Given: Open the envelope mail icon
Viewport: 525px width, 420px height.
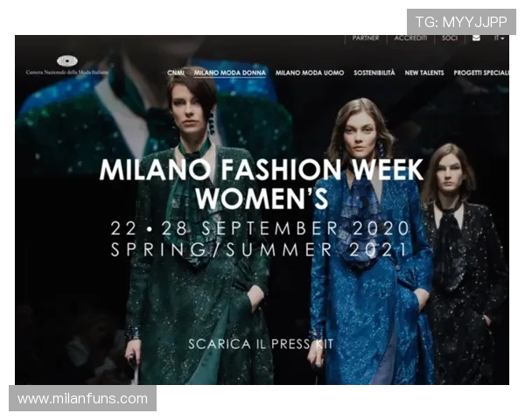Looking at the screenshot, I should pyautogui.click(x=476, y=38).
